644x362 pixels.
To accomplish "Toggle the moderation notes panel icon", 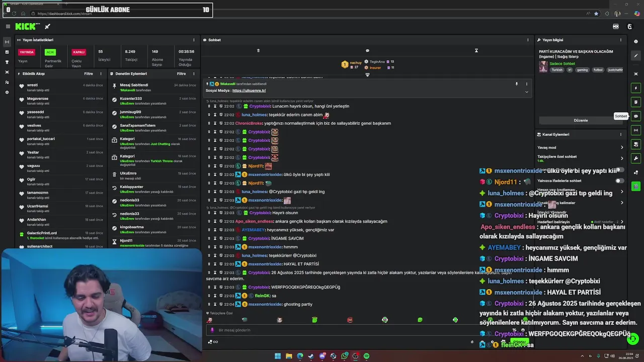I will pyautogui.click(x=636, y=102).
